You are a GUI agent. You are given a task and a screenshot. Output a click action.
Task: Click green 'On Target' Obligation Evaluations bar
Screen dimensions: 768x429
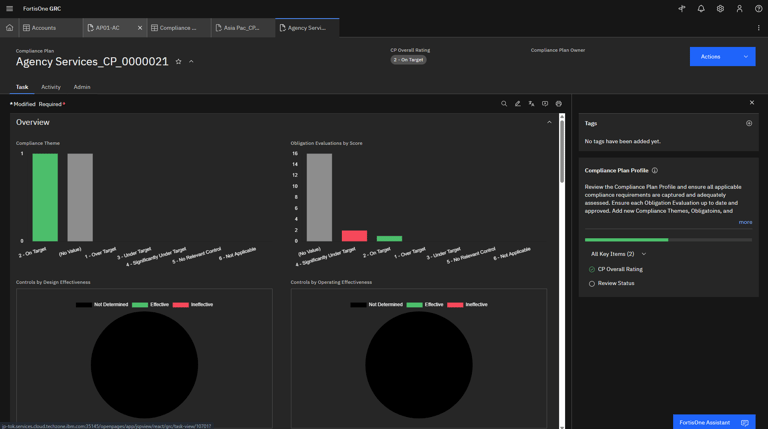click(389, 238)
